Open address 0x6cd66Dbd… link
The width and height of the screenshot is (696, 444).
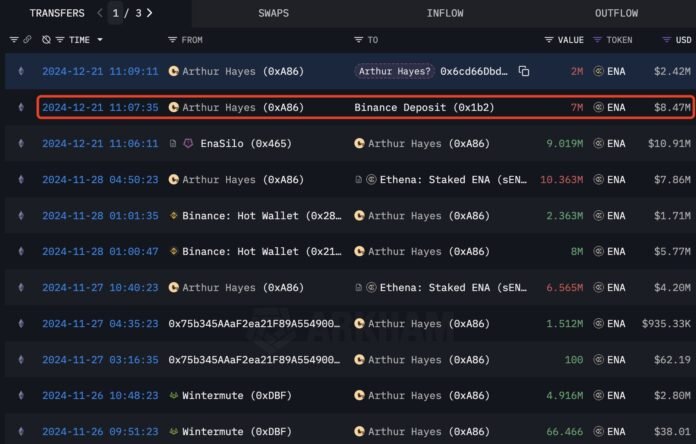pos(474,71)
